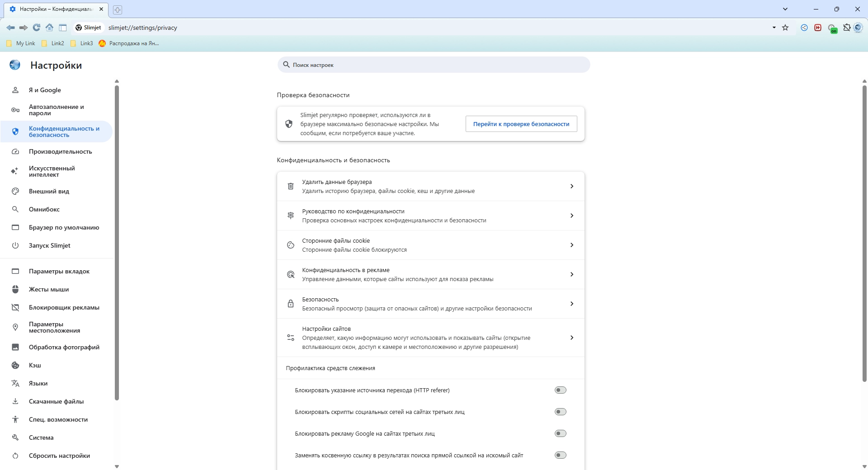The height and width of the screenshot is (470, 868).
Task: Toggle blocking social network scripts on third-party sites
Action: click(x=560, y=412)
